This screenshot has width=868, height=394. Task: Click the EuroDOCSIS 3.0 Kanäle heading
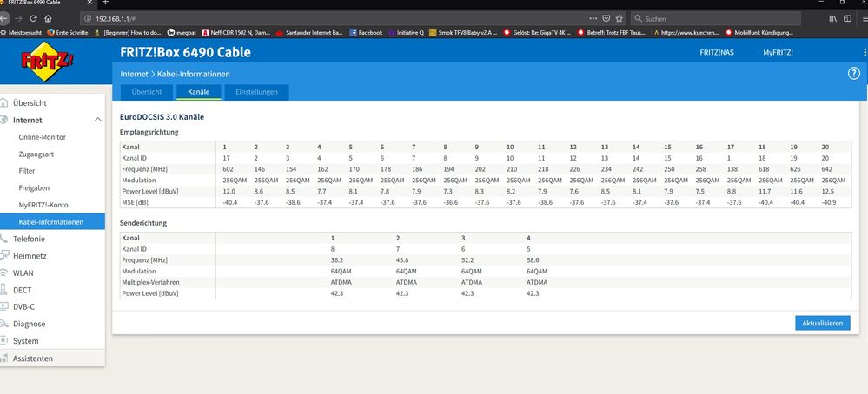[x=162, y=117]
